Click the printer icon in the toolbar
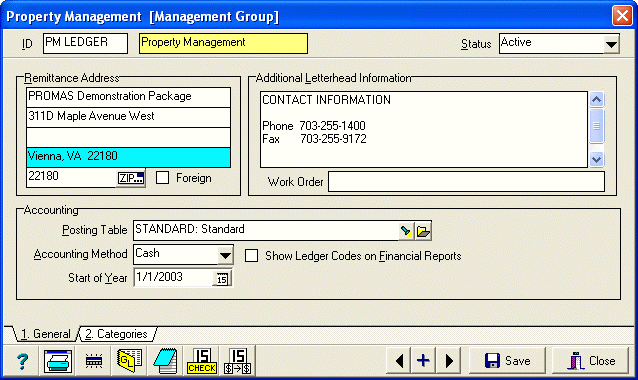The image size is (638, 380). [58, 361]
